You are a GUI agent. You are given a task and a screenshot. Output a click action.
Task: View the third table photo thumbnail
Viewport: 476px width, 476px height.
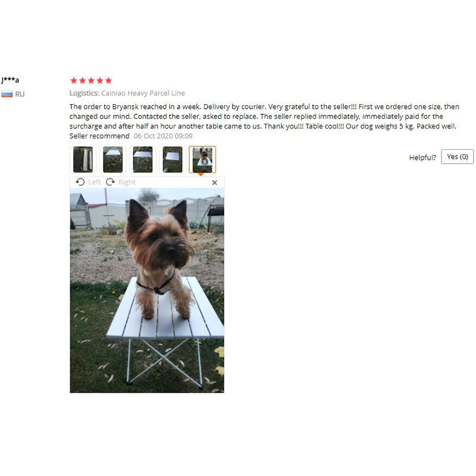click(143, 159)
